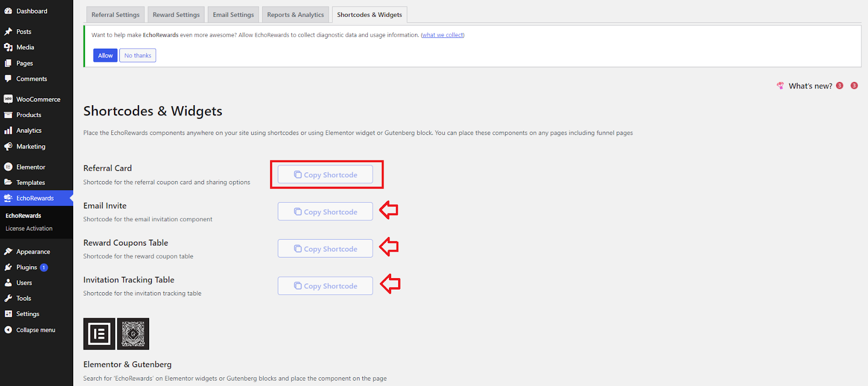The width and height of the screenshot is (868, 386).
Task: Click the What's new gift icon
Action: click(780, 86)
